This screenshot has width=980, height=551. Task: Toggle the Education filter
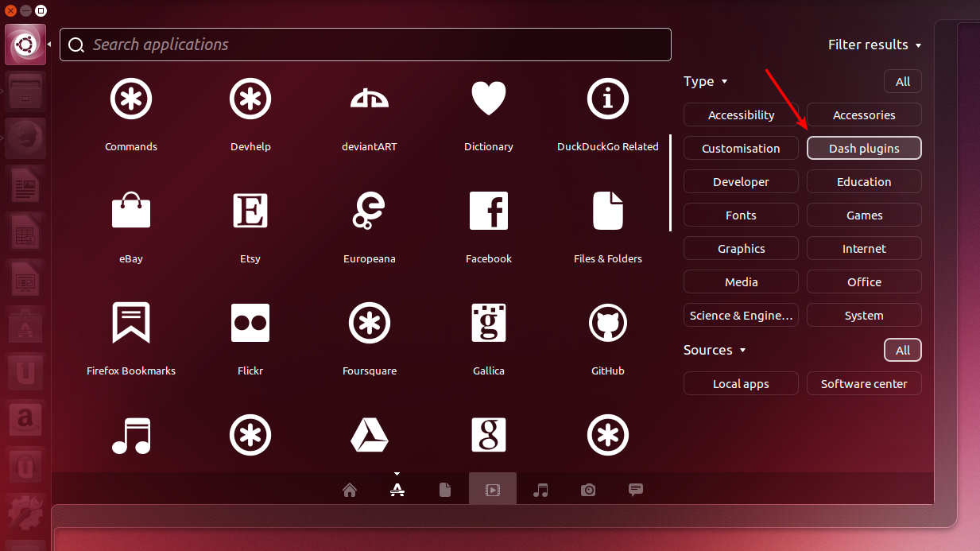(x=864, y=181)
